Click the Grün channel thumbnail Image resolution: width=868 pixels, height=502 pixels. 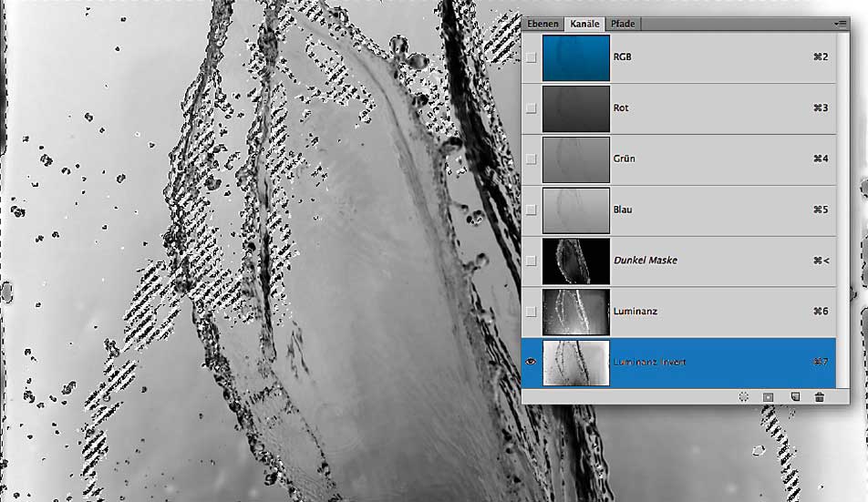tap(575, 159)
